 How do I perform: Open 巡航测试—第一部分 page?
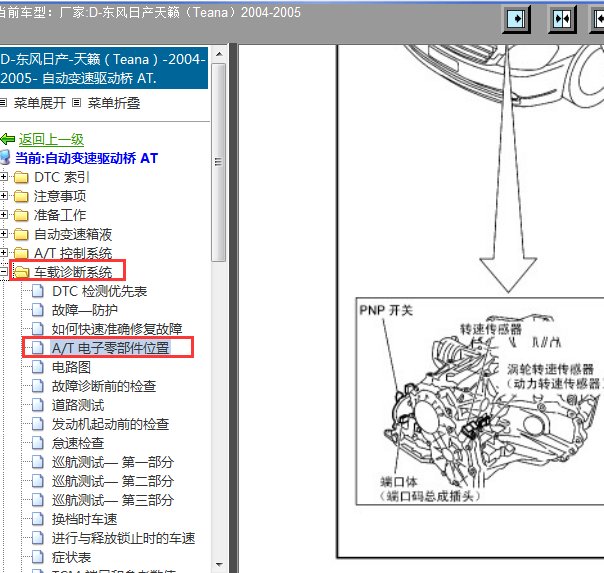pos(113,462)
